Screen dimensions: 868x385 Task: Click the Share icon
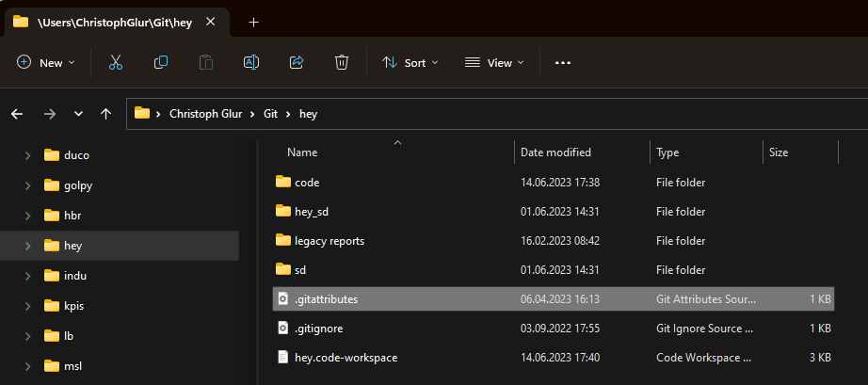click(x=297, y=62)
